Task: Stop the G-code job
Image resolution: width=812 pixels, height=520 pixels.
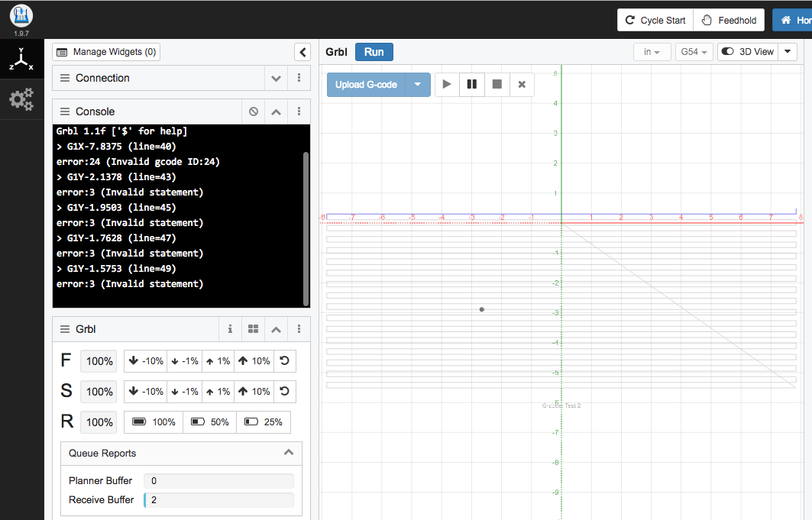Action: pyautogui.click(x=497, y=85)
